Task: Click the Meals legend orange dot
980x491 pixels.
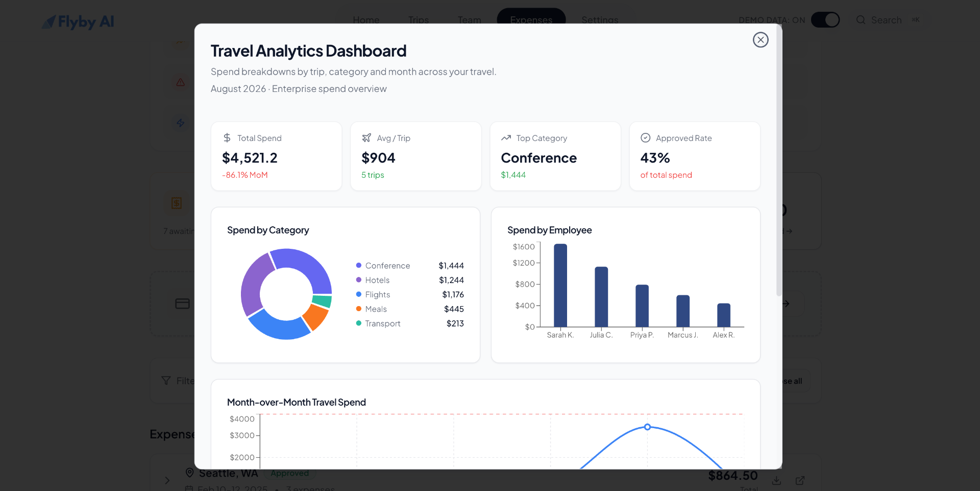Action: point(359,309)
